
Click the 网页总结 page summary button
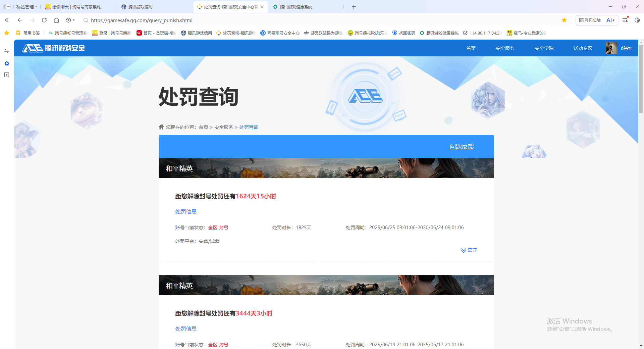click(590, 20)
